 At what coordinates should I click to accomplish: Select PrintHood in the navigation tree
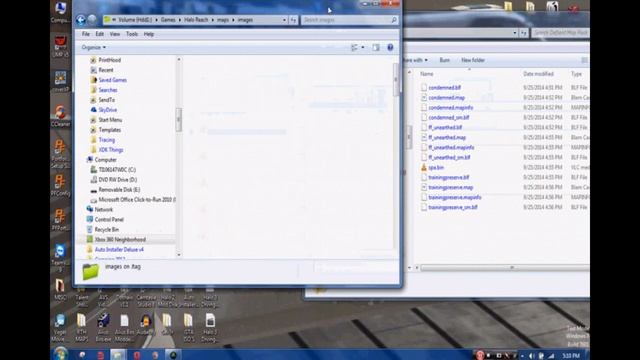click(109, 60)
